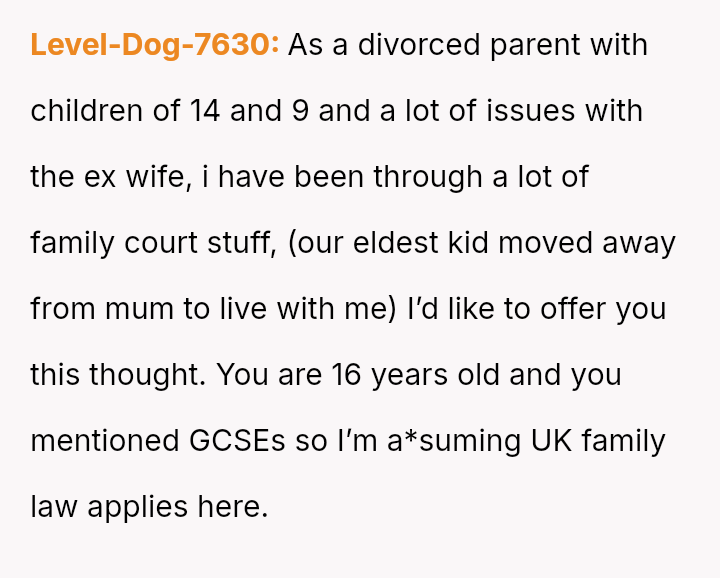720x578 pixels.
Task: Click the word "eldest" in the comment
Action: click(396, 242)
